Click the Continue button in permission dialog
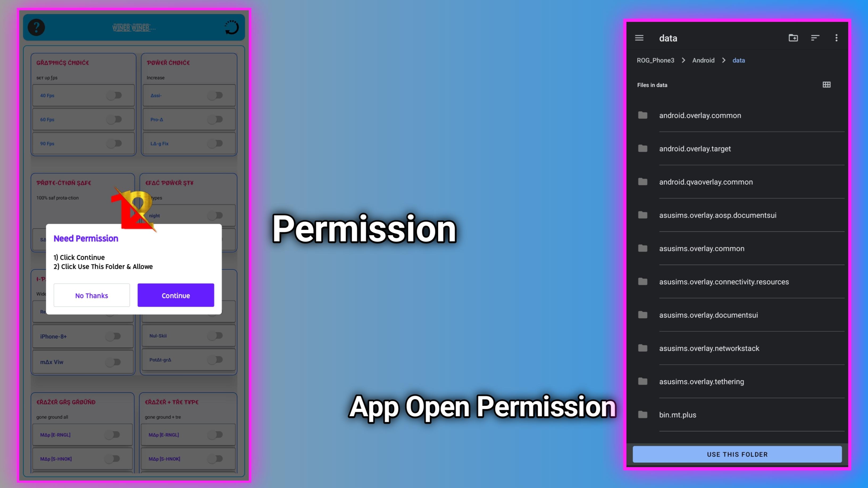This screenshot has height=488, width=868. pyautogui.click(x=176, y=295)
